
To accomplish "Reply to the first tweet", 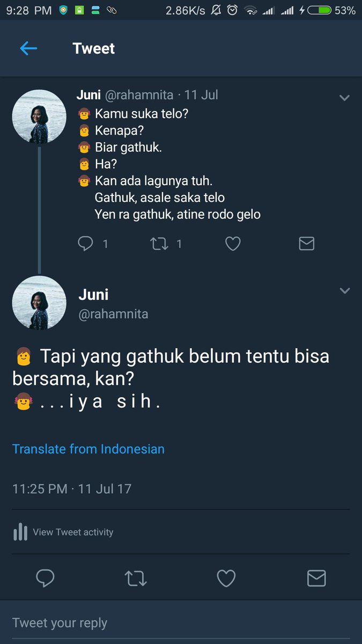I will [86, 244].
